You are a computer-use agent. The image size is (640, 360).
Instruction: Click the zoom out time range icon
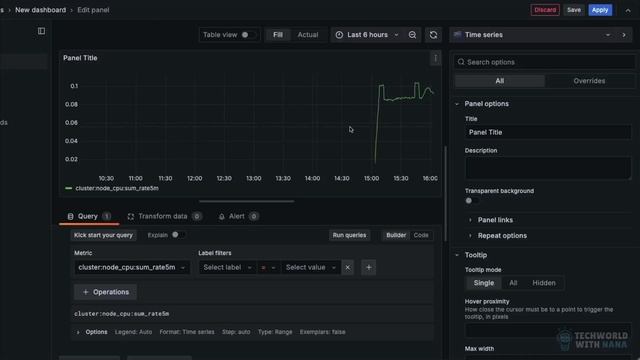tap(412, 35)
